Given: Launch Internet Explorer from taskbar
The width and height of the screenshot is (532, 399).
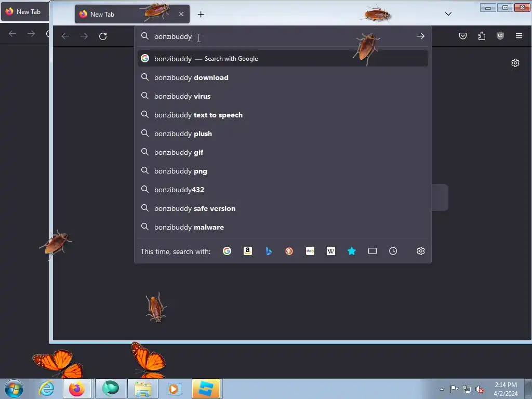Looking at the screenshot, I should pos(46,389).
